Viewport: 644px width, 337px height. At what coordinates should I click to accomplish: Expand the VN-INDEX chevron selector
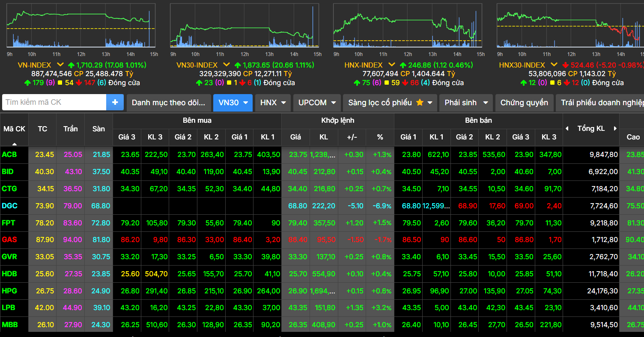pos(60,65)
